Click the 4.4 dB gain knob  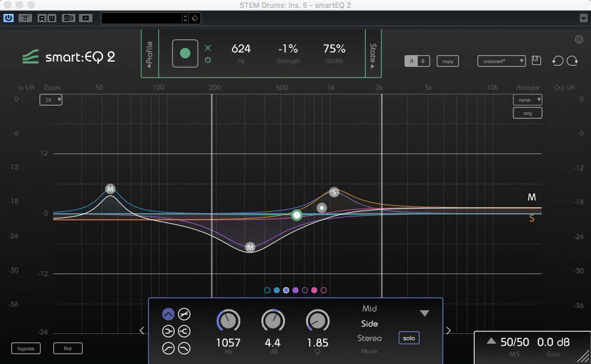(x=273, y=321)
